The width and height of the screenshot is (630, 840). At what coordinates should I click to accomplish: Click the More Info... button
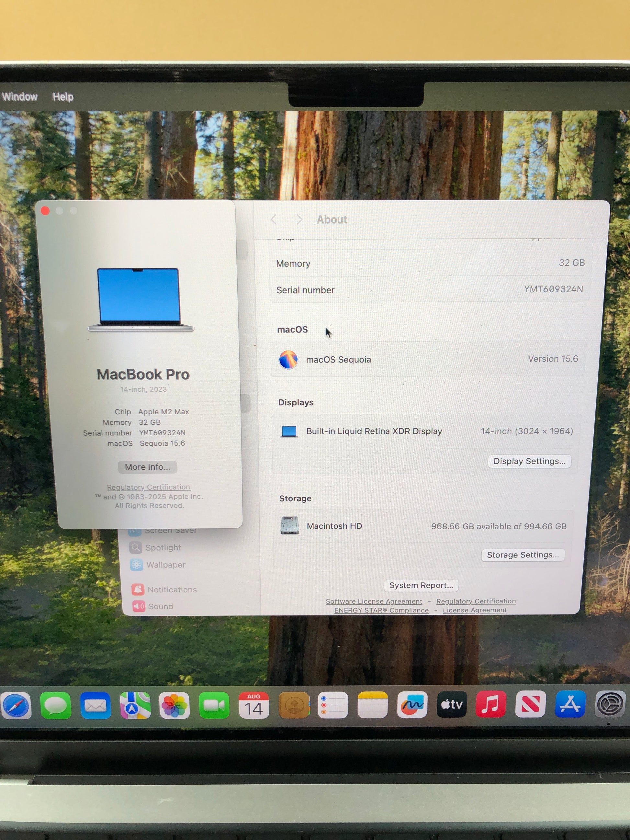[x=147, y=467]
